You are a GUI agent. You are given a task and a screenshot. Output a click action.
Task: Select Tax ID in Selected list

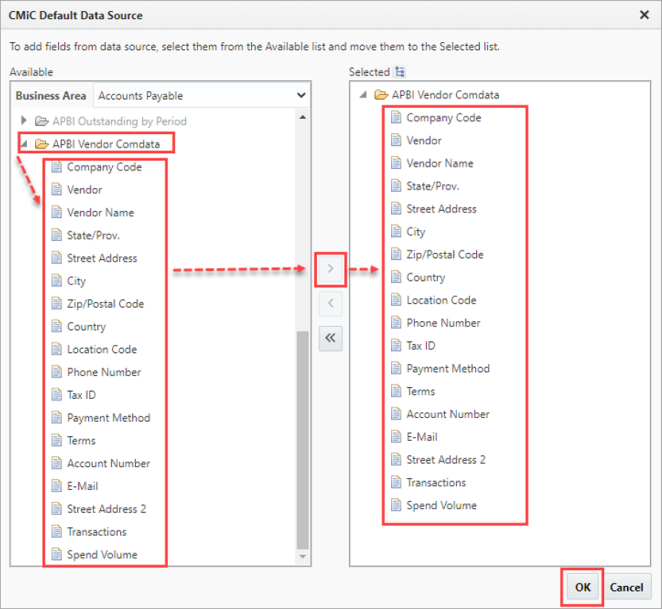413,346
